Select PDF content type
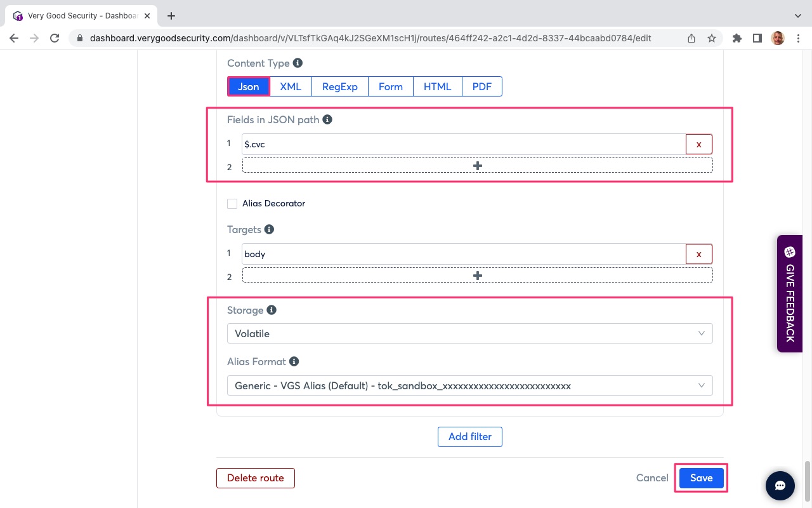The height and width of the screenshot is (508, 812). 482,86
